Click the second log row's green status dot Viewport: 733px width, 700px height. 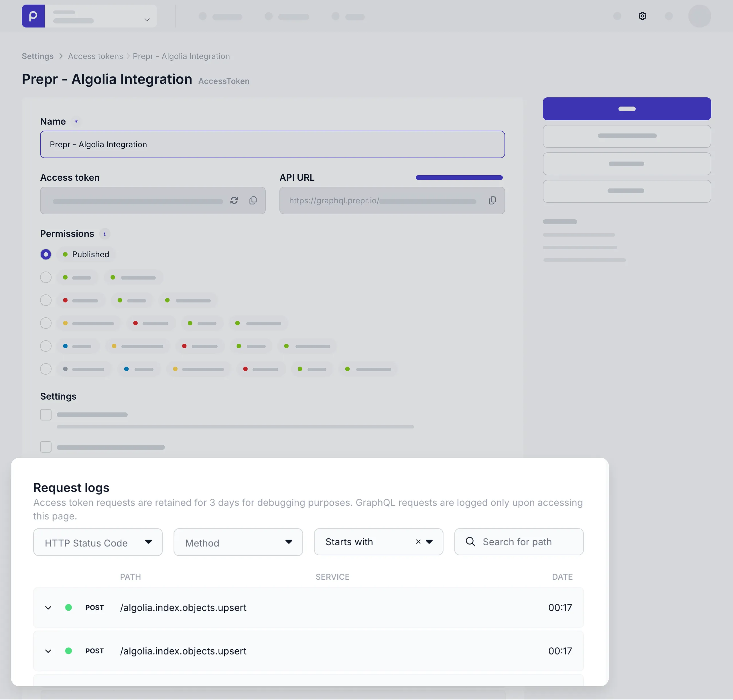tap(68, 651)
